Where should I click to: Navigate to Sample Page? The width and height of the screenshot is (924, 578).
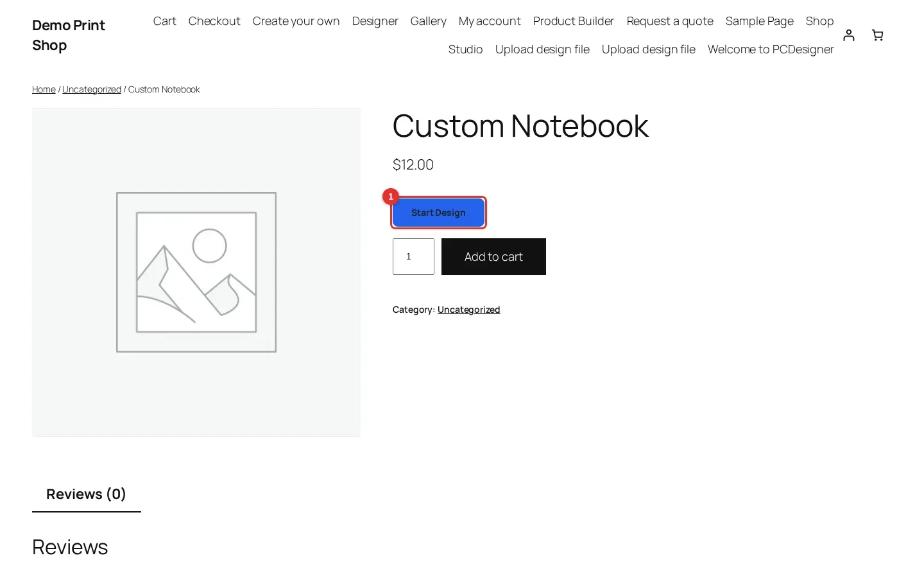(759, 21)
